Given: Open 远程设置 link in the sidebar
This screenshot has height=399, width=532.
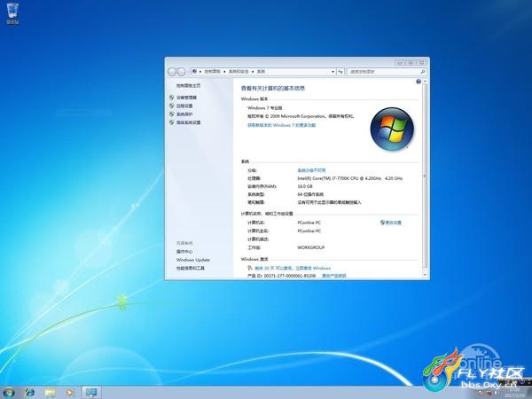Looking at the screenshot, I should click(184, 106).
